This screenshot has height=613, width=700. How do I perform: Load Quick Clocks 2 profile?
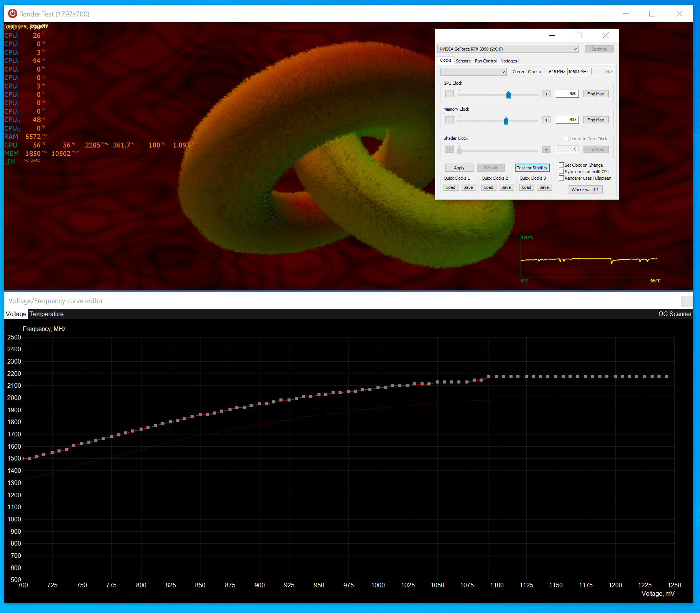coord(489,187)
